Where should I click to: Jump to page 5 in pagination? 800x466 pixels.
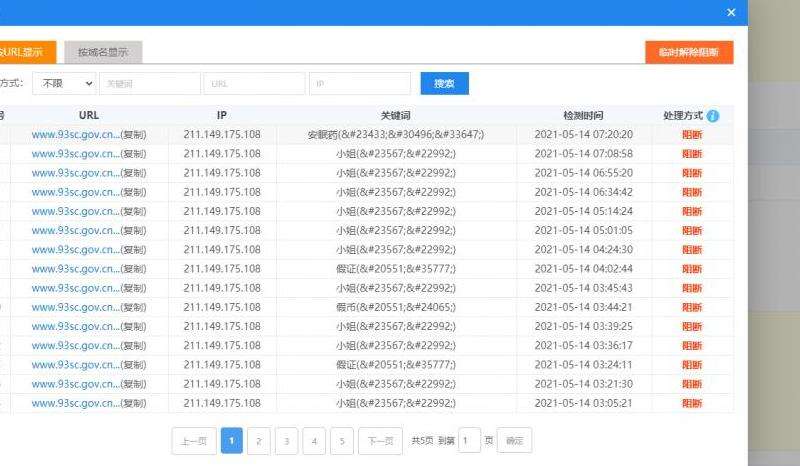342,440
